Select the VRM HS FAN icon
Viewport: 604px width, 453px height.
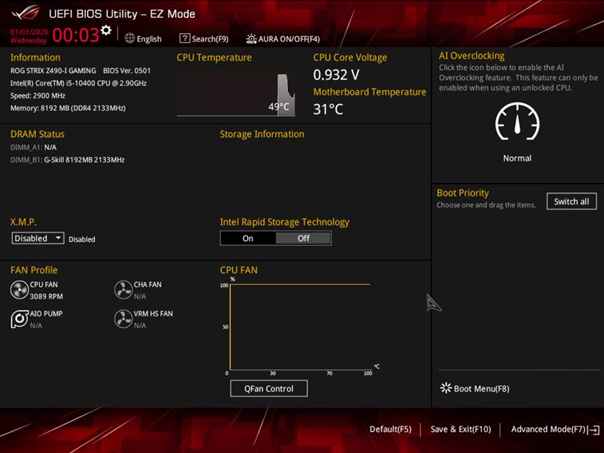123,319
